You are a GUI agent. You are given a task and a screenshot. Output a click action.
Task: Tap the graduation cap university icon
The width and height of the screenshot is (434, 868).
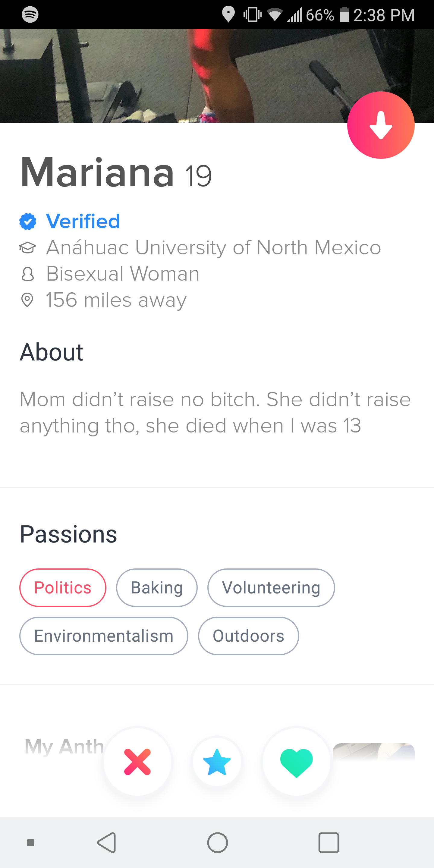click(28, 248)
